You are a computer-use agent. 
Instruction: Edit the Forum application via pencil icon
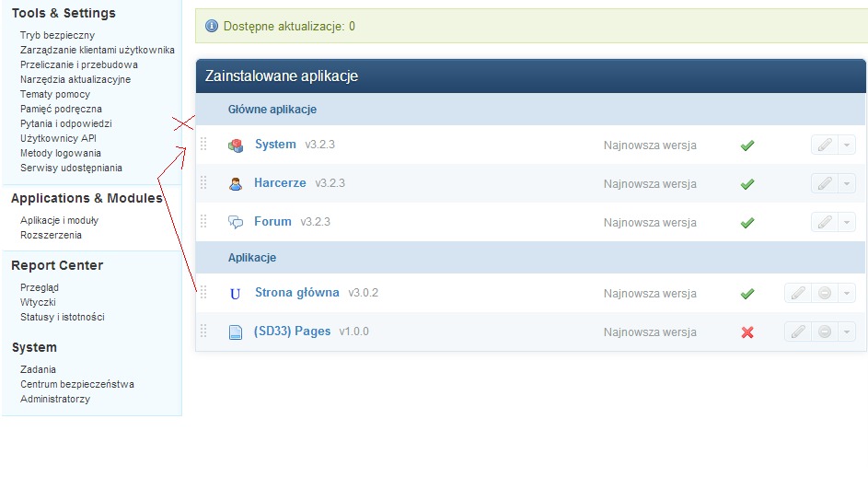coord(825,222)
